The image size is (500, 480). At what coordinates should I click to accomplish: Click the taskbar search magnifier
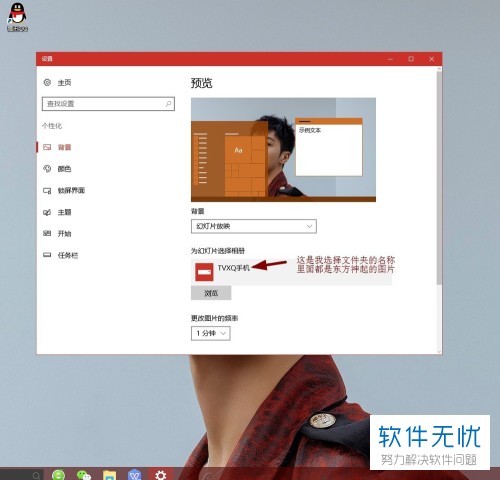tap(36, 475)
